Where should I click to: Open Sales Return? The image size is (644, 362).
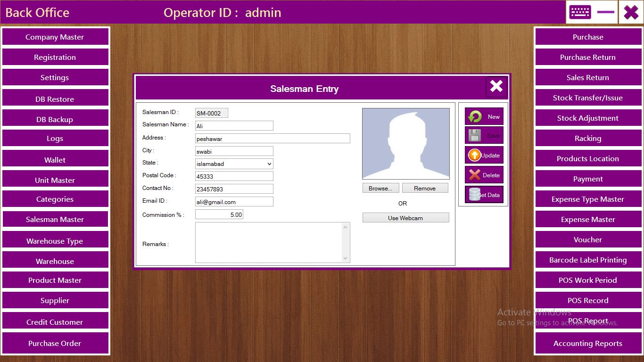coord(588,77)
